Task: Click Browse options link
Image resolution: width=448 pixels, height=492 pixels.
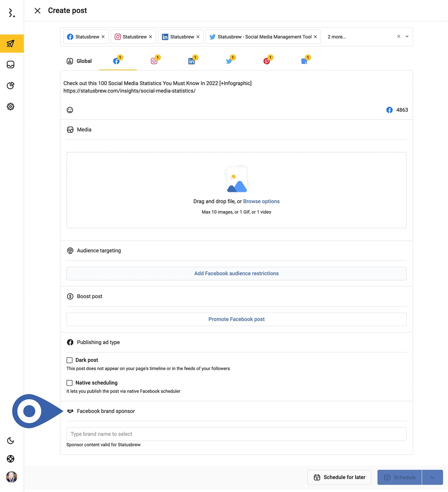Action: point(261,201)
